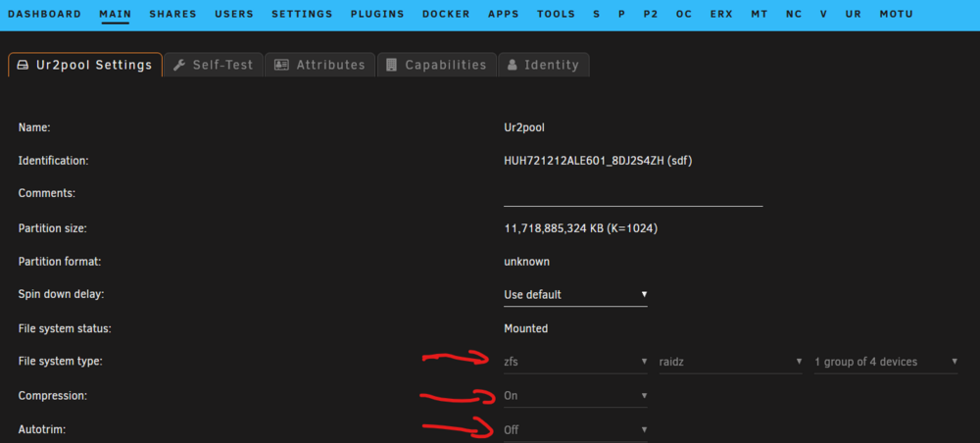Open the Shares page
Viewport: 980px width, 443px height.
173,14
